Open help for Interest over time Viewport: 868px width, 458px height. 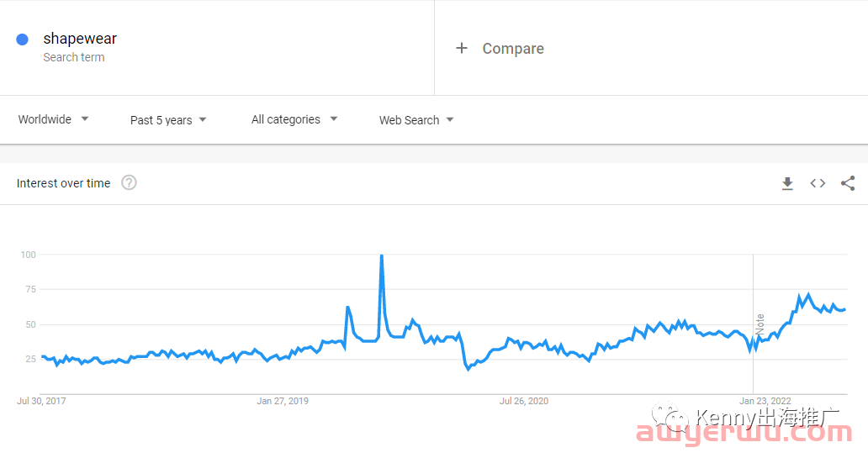pyautogui.click(x=129, y=182)
